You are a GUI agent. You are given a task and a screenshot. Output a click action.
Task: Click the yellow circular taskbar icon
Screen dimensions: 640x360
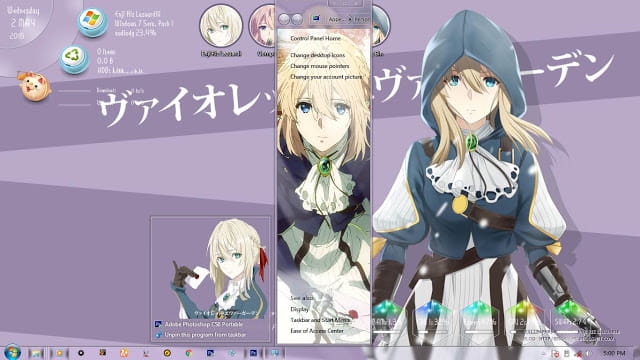(x=167, y=353)
